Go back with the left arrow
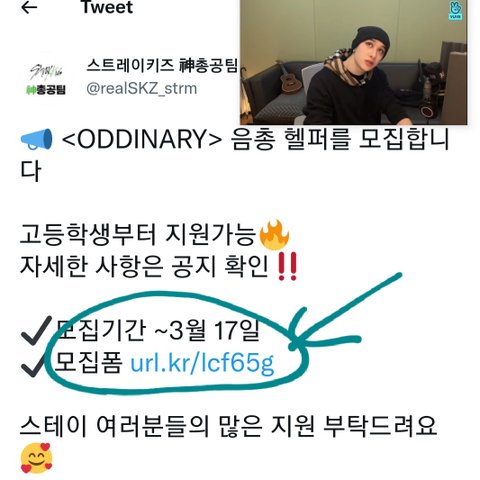The width and height of the screenshot is (480, 480). (29, 8)
